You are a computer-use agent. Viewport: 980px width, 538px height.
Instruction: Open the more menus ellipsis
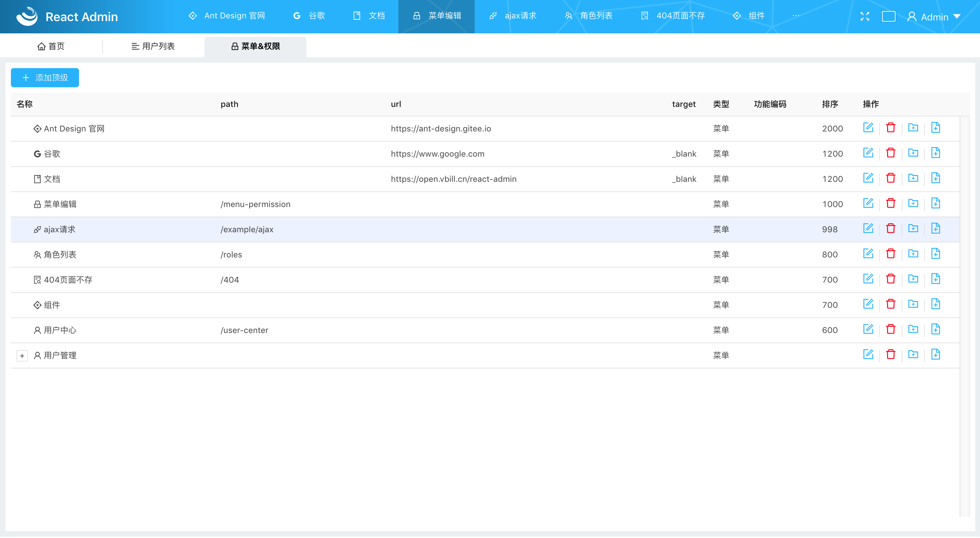(795, 16)
